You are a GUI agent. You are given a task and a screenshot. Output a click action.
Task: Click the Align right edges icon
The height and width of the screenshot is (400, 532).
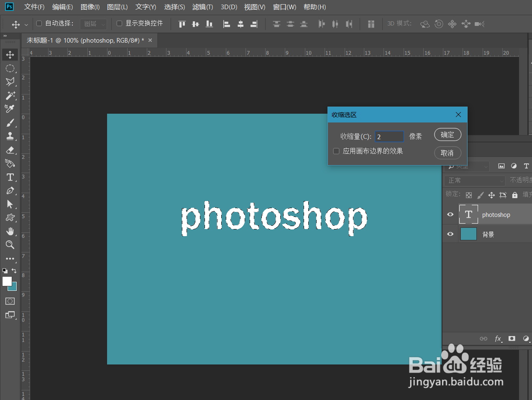254,24
